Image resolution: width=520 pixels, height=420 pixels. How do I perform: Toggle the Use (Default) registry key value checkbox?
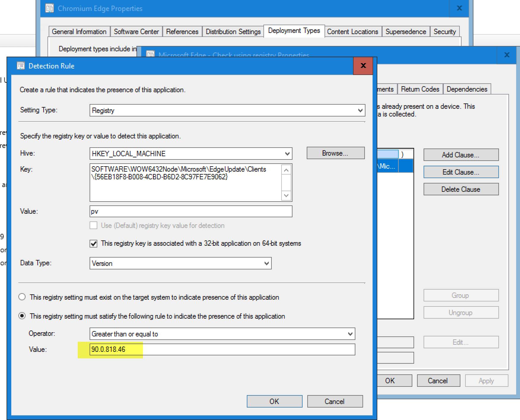click(93, 226)
